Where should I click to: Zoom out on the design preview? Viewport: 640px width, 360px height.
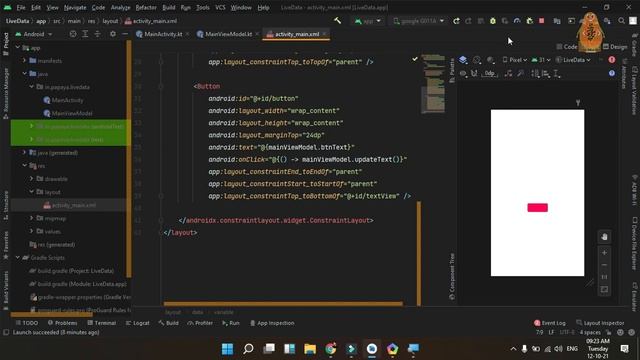[x=604, y=265]
